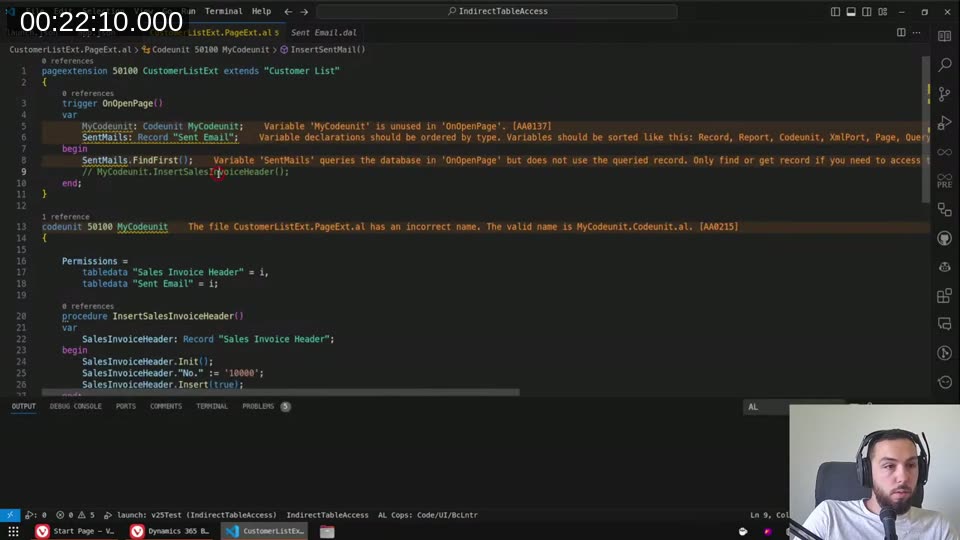960x540 pixels.
Task: Open the bottom circular activity bar icon
Action: pyautogui.click(x=945, y=382)
